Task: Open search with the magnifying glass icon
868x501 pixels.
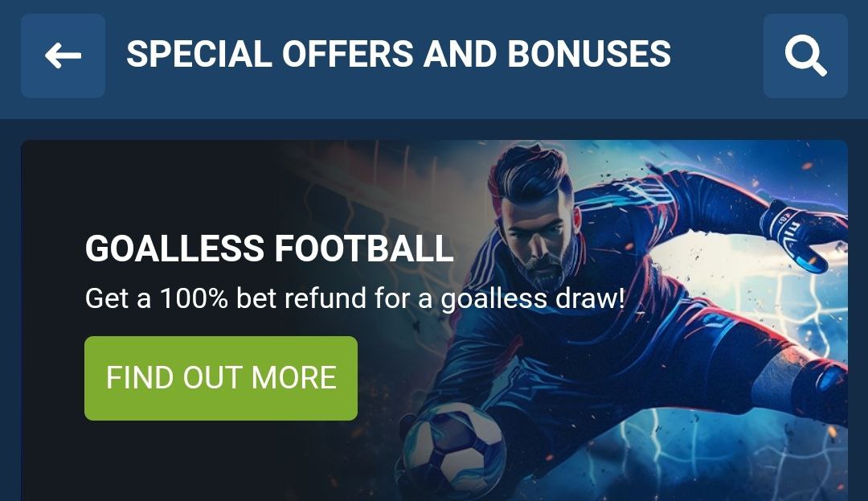Action: pyautogui.click(x=805, y=56)
